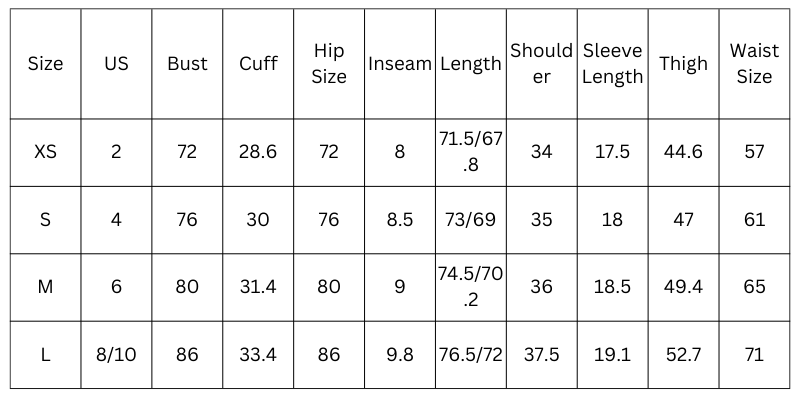Select the 8/10 US size cell
Image resolution: width=800 pixels, height=400 pixels.
tap(116, 355)
